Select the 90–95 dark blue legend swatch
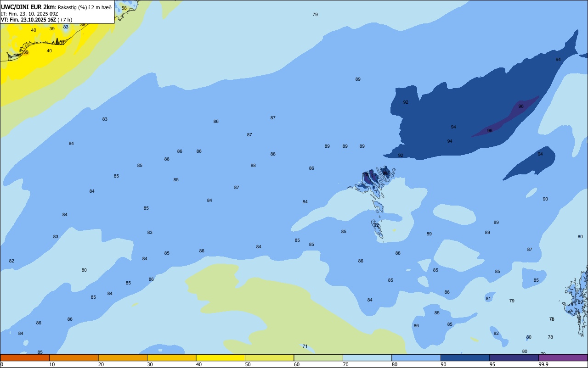588x368 pixels. click(465, 357)
